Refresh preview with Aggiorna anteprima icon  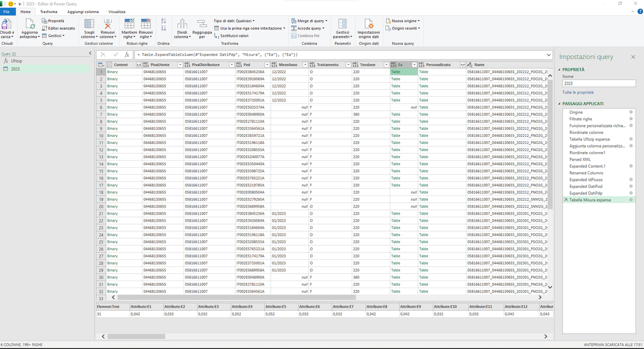tap(29, 24)
